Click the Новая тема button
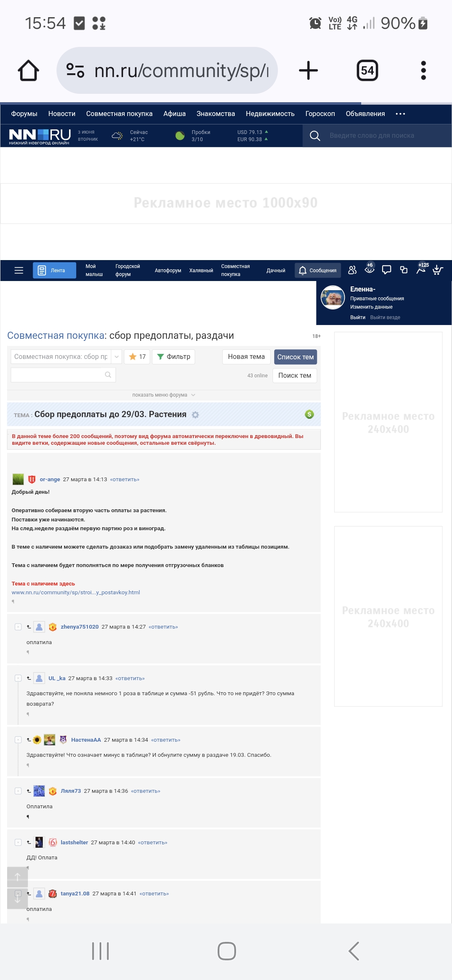452x980 pixels. [x=247, y=357]
